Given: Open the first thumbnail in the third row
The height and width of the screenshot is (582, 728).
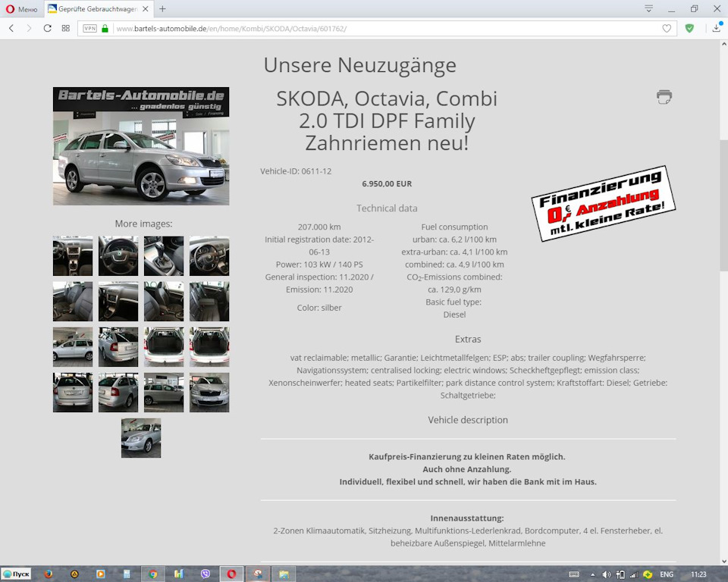Looking at the screenshot, I should coord(73,346).
